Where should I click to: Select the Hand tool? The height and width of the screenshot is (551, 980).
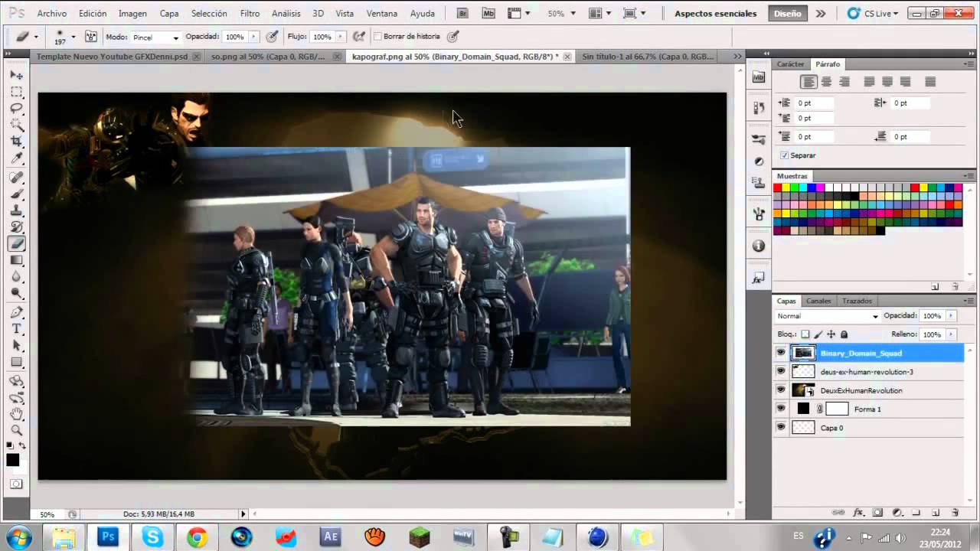tap(16, 414)
